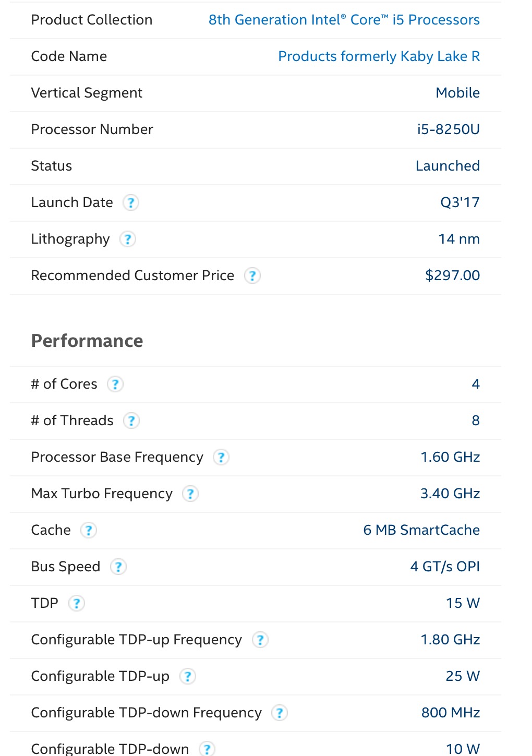Click the Configurable TDP-down help icon
The height and width of the screenshot is (756, 532).
click(207, 749)
